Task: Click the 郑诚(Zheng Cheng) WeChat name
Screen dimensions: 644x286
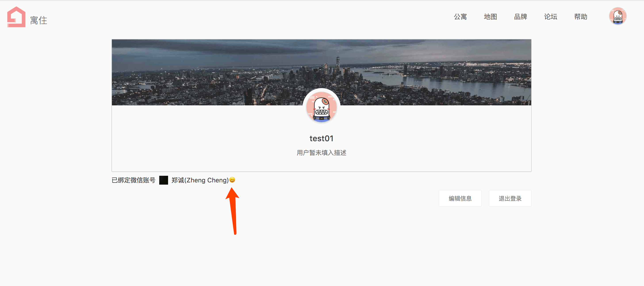Action: (x=200, y=180)
